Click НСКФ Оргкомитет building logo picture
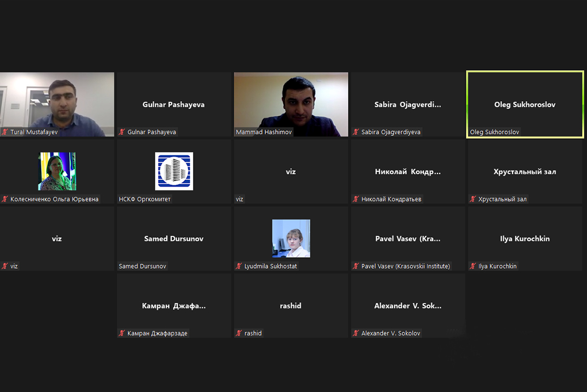This screenshot has height=392, width=587. 174,171
